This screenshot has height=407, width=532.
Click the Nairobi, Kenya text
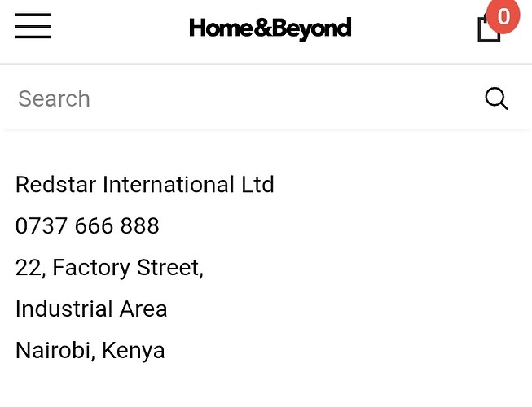[90, 351]
